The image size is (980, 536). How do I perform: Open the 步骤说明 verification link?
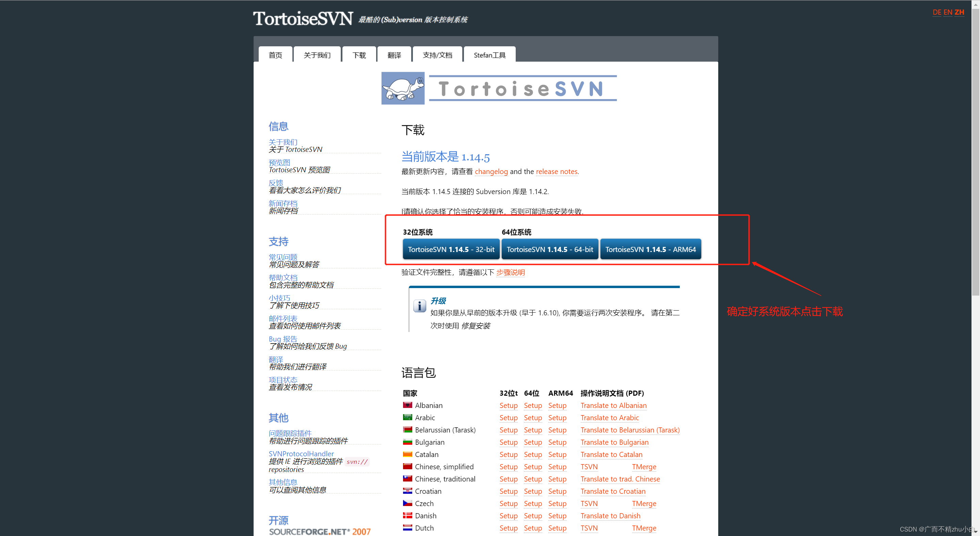511,272
